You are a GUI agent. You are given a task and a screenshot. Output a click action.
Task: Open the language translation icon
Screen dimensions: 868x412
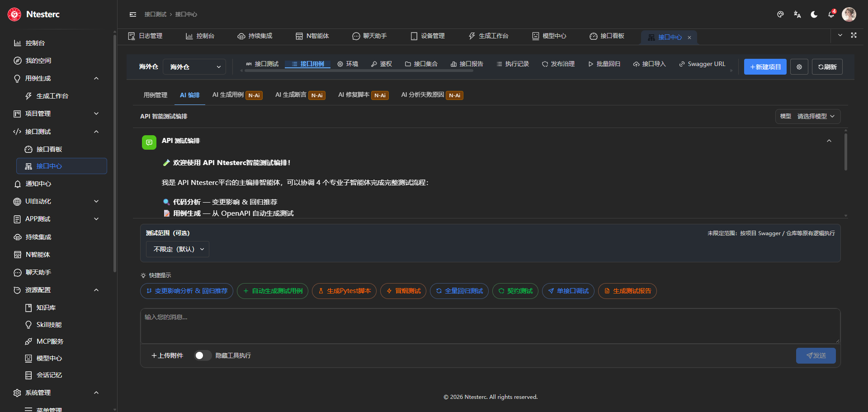[797, 14]
